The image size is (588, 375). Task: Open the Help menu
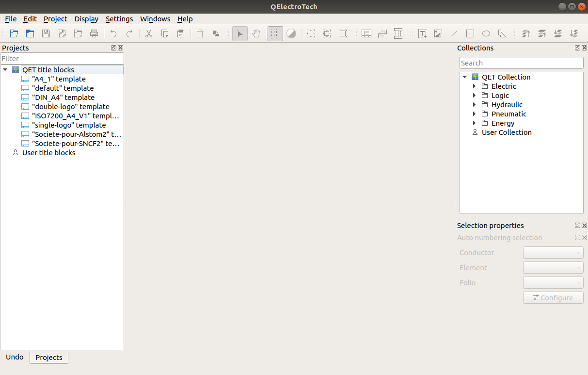[x=185, y=19]
